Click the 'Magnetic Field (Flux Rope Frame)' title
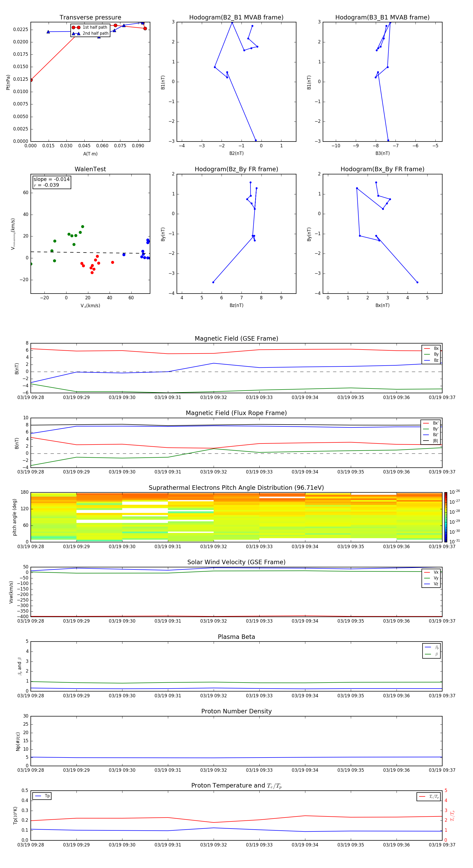The height and width of the screenshot is (868, 473). pyautogui.click(x=236, y=413)
